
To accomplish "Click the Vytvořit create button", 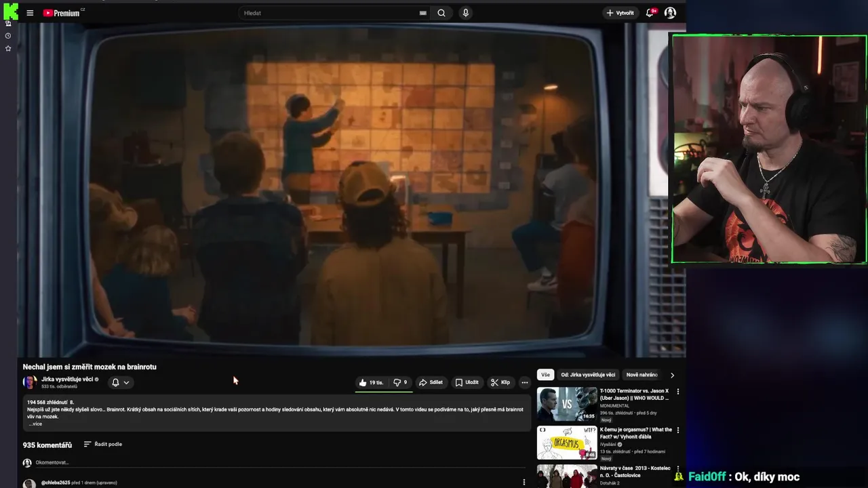I will (620, 13).
